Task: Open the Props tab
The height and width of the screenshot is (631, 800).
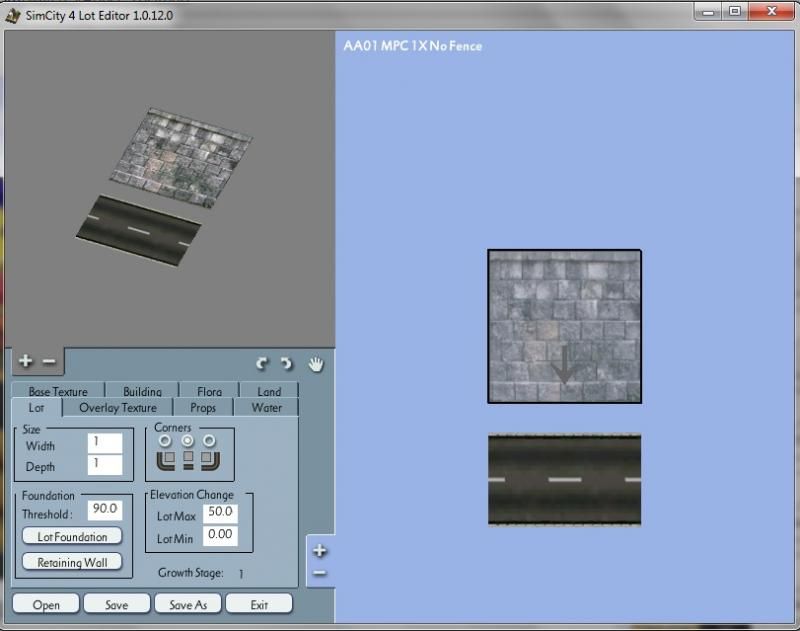Action: 203,408
